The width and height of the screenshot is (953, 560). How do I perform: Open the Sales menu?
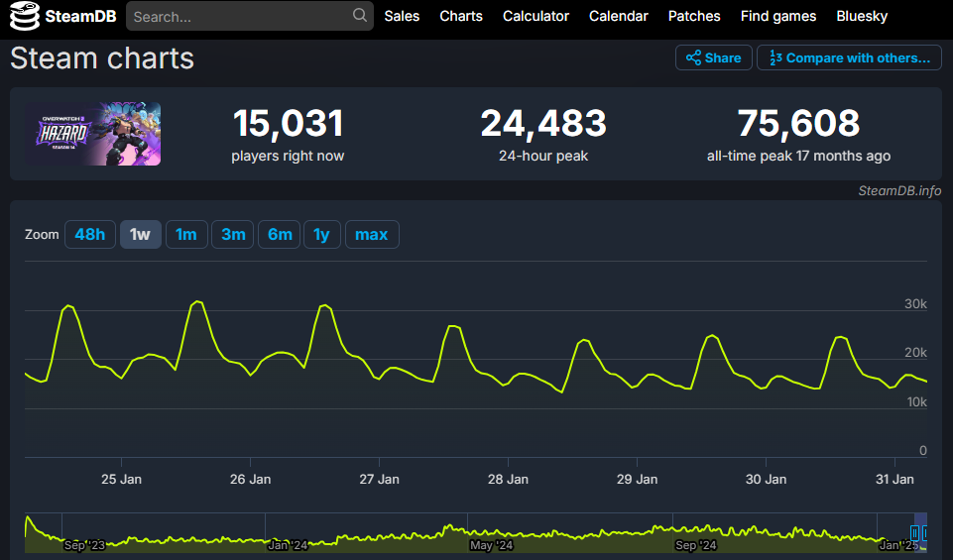pos(402,16)
